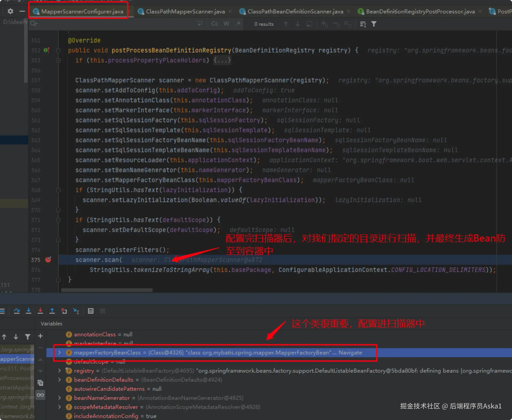Go to previous frame with up arrow
The width and height of the screenshot is (512, 420).
click(4, 337)
